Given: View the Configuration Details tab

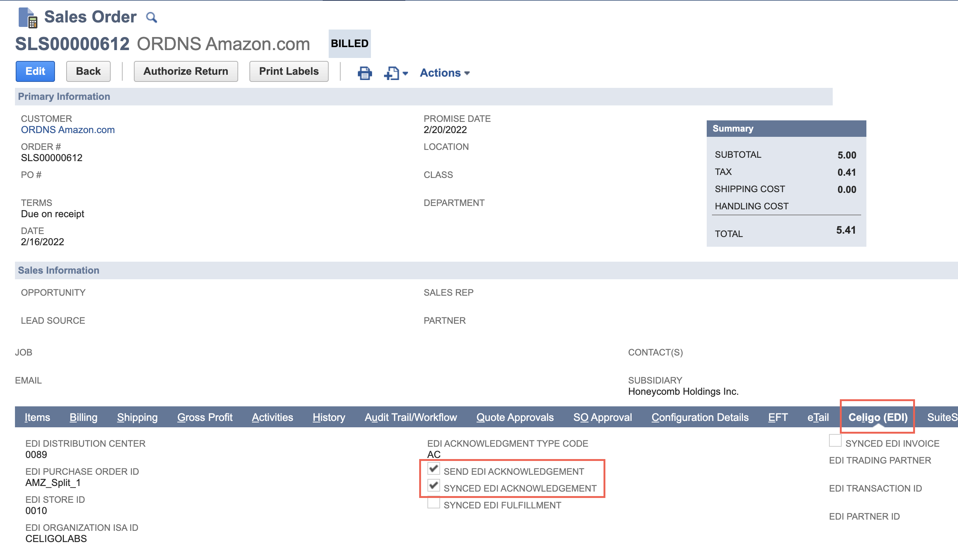Looking at the screenshot, I should (x=700, y=417).
